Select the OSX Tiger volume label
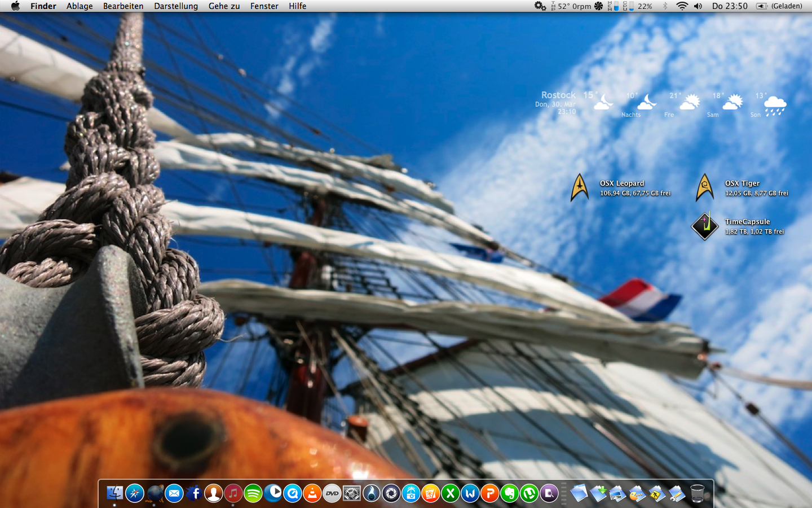This screenshot has width=812, height=508. click(x=742, y=183)
